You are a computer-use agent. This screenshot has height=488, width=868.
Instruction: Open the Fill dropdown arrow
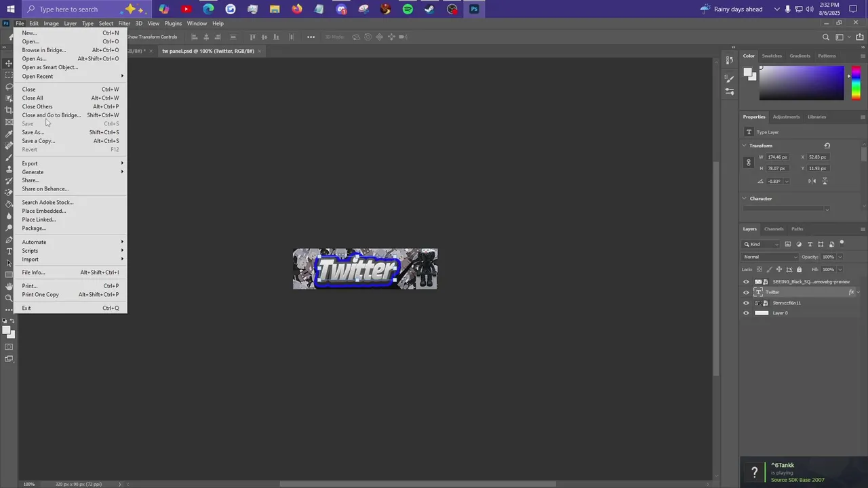click(840, 269)
